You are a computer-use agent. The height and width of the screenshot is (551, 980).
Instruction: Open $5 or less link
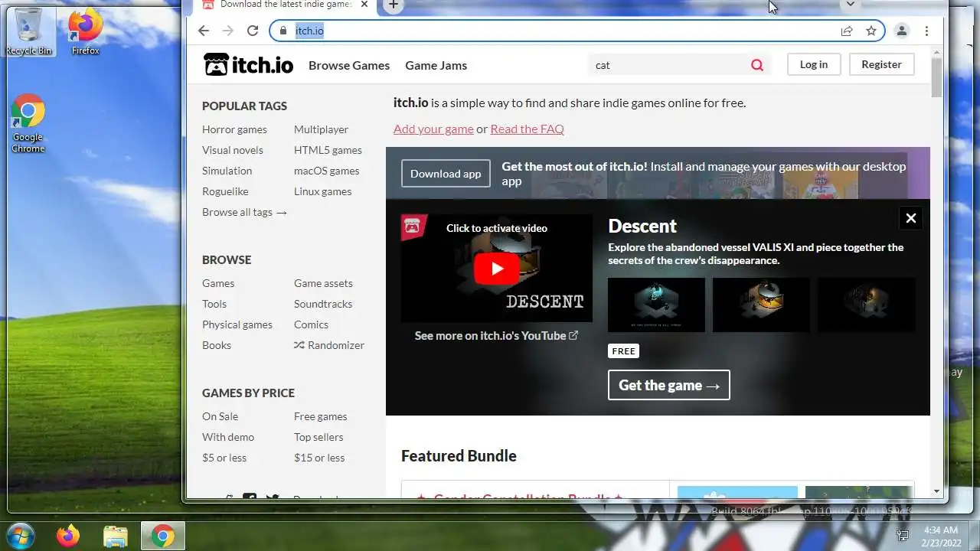click(x=224, y=458)
